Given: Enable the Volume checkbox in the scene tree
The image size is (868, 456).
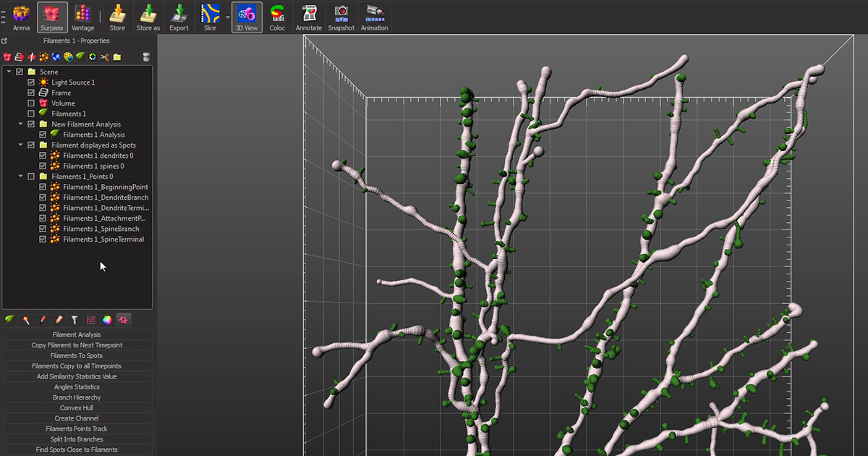Looking at the screenshot, I should pyautogui.click(x=31, y=104).
